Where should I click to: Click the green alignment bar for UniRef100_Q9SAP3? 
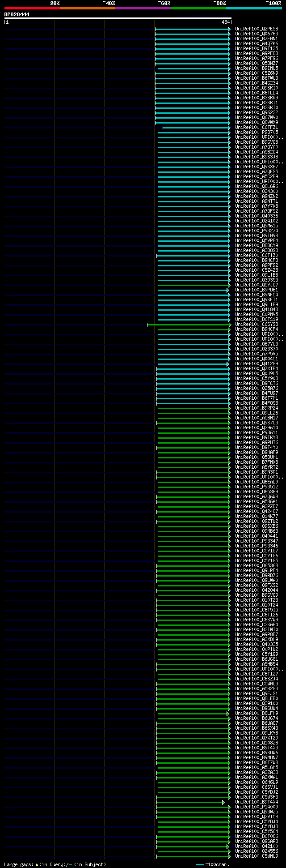[x=192, y=842]
